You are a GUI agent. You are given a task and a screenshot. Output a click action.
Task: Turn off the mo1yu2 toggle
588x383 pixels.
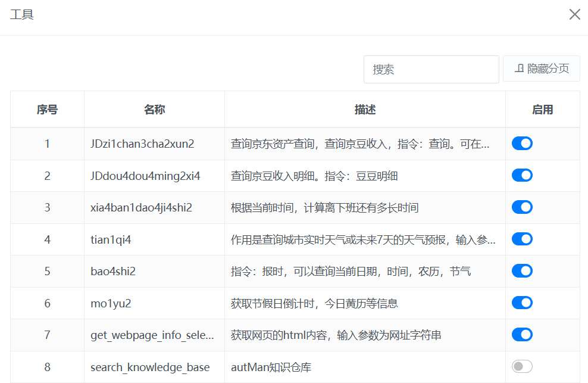(x=522, y=303)
